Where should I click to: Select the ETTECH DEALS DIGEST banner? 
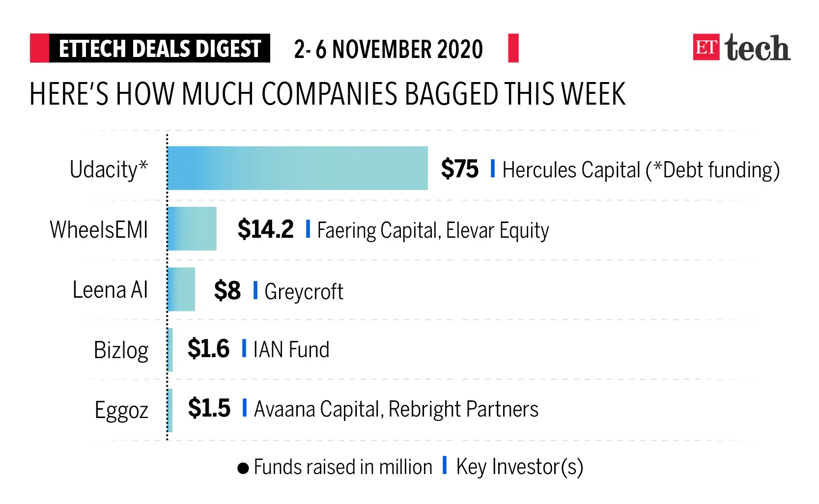(159, 48)
